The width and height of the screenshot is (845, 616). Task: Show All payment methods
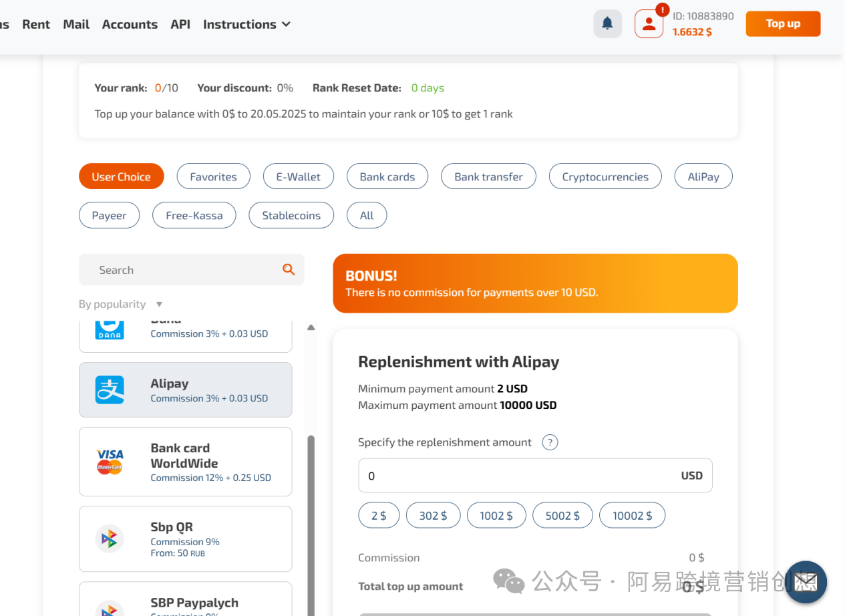tap(367, 215)
